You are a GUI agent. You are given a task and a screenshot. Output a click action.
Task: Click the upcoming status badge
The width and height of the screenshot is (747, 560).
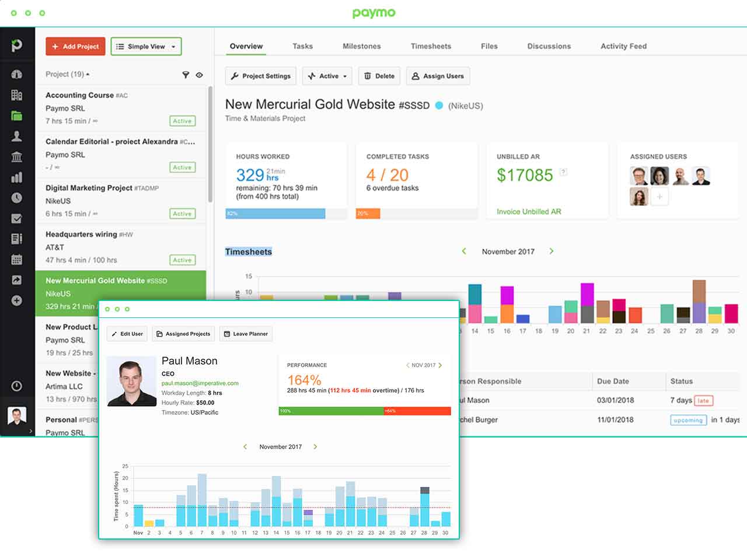click(x=688, y=420)
